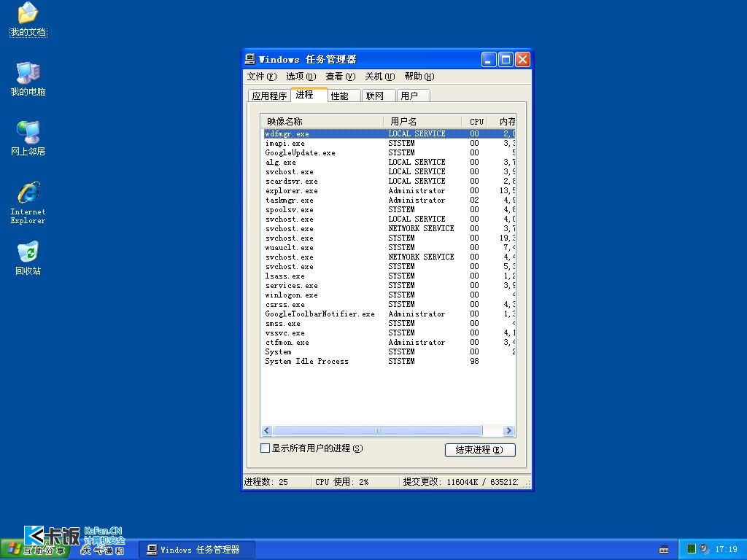Click the Windows 任务管理器 taskbar button
Image resolution: width=747 pixels, height=560 pixels.
tap(197, 550)
